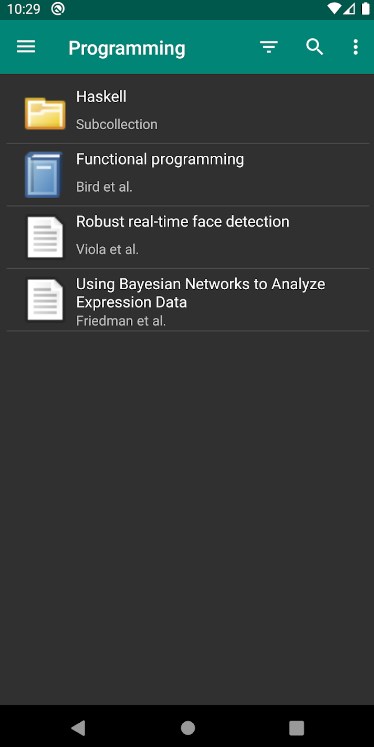Tap the Android recent apps square button
The image size is (374, 747).
[296, 727]
